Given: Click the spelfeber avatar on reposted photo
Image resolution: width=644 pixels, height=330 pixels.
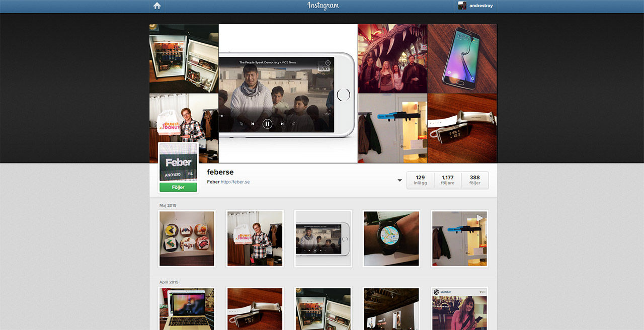Looking at the screenshot, I should pyautogui.click(x=436, y=292).
